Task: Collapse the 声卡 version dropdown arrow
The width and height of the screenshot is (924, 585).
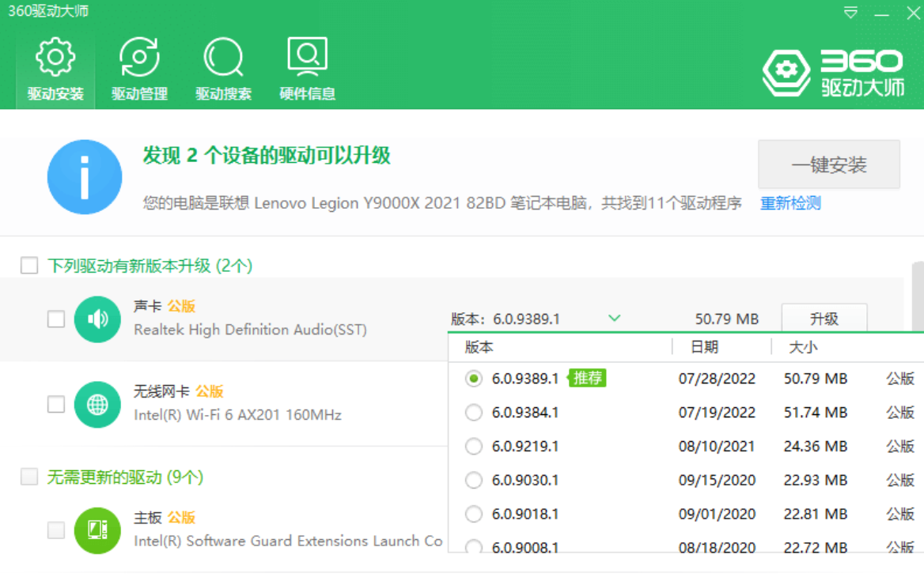Action: 614,319
